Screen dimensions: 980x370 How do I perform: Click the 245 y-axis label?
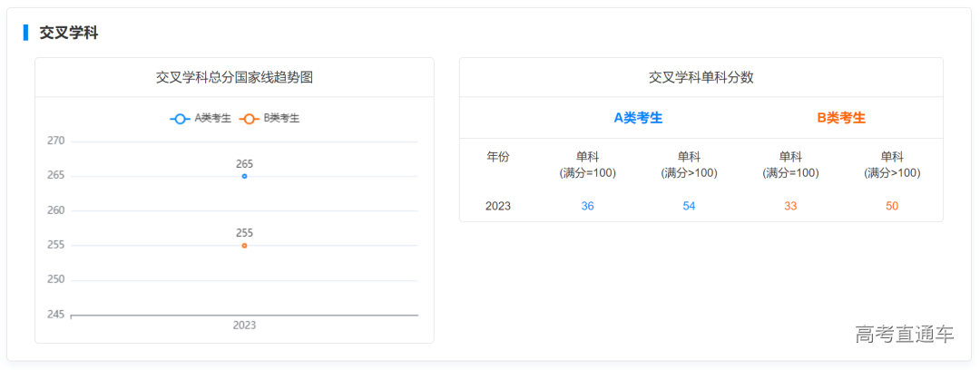56,315
